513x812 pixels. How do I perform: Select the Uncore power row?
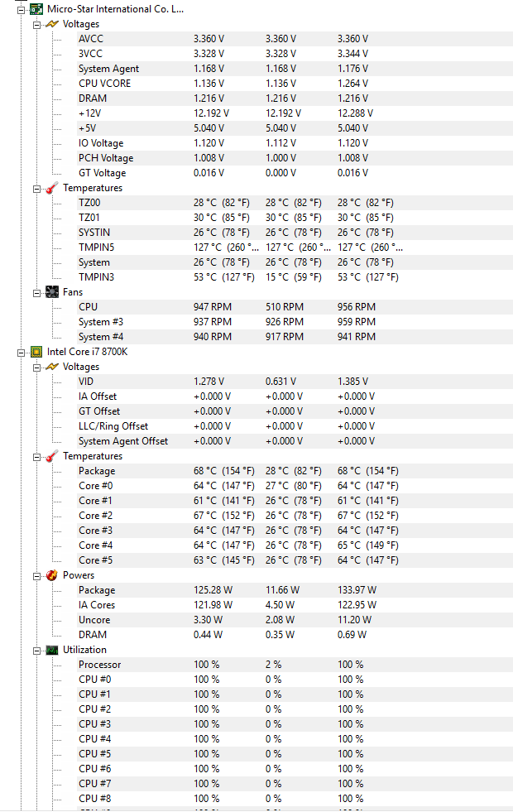pyautogui.click(x=295, y=621)
